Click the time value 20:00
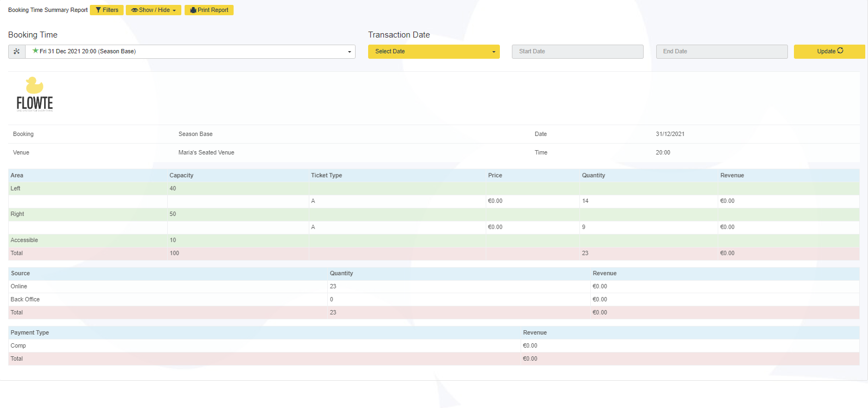Viewport: 868px width, 408px height. pos(663,153)
